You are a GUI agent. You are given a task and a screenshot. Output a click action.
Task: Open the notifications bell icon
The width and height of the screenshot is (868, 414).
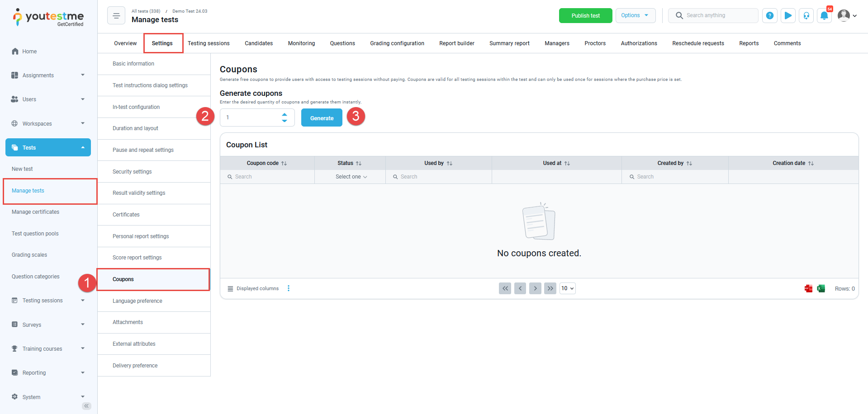(824, 16)
